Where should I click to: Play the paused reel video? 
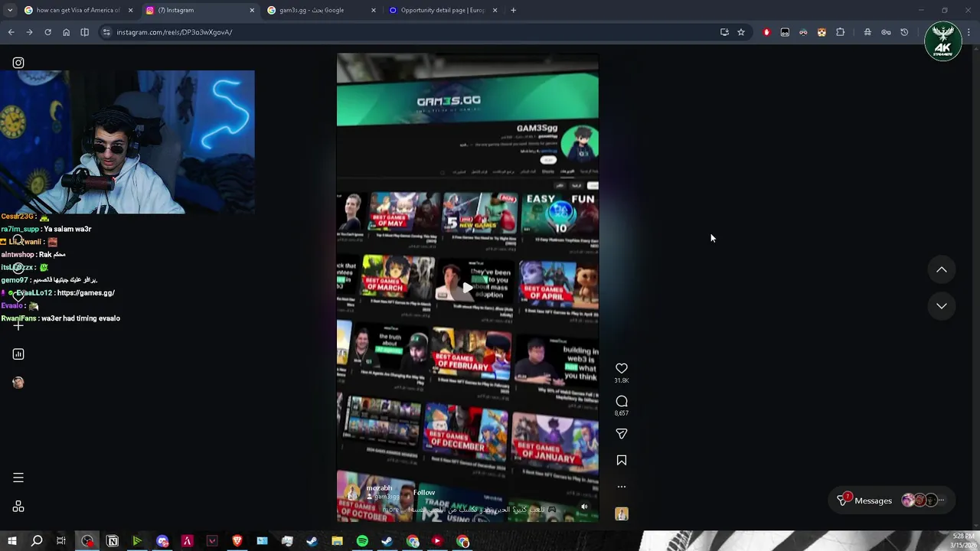(467, 288)
